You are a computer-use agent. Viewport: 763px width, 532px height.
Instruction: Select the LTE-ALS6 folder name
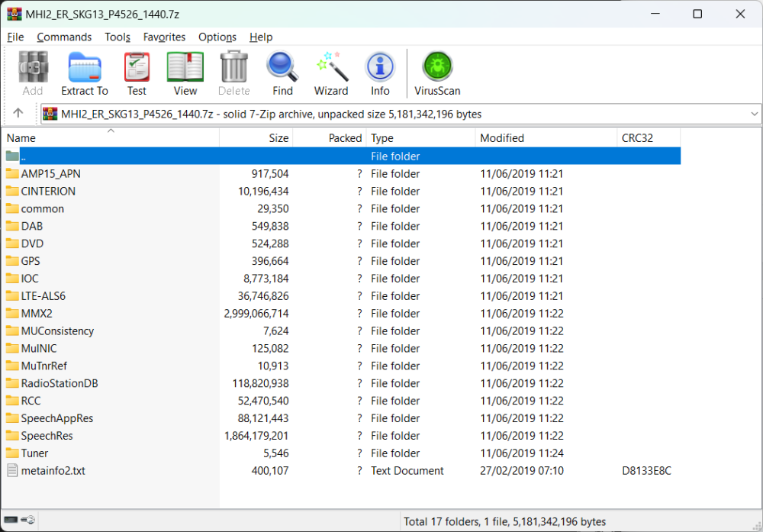click(43, 296)
